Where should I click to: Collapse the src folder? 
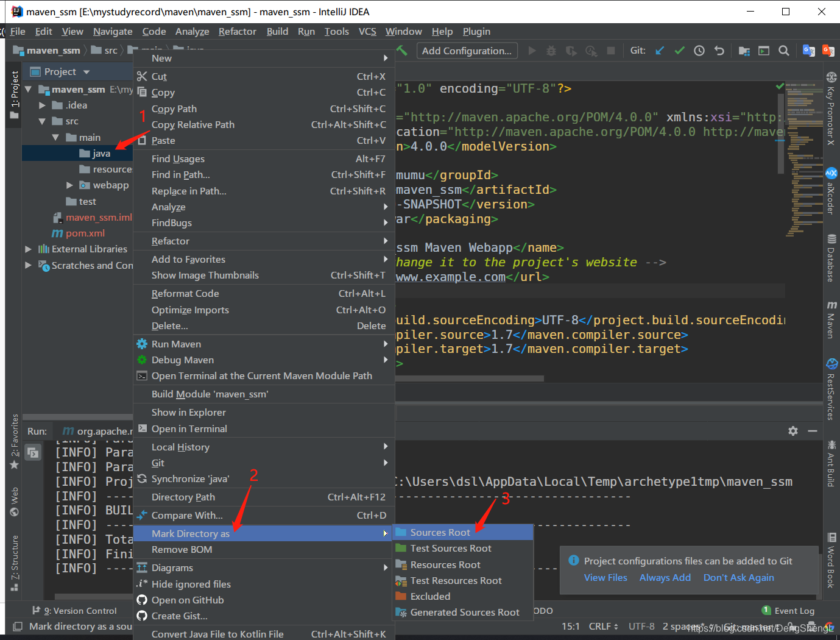(x=42, y=121)
